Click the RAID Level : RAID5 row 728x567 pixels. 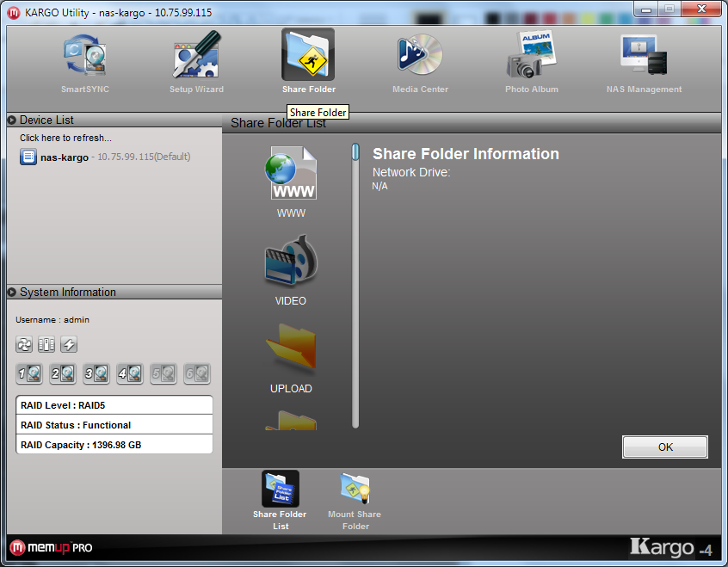click(x=114, y=405)
